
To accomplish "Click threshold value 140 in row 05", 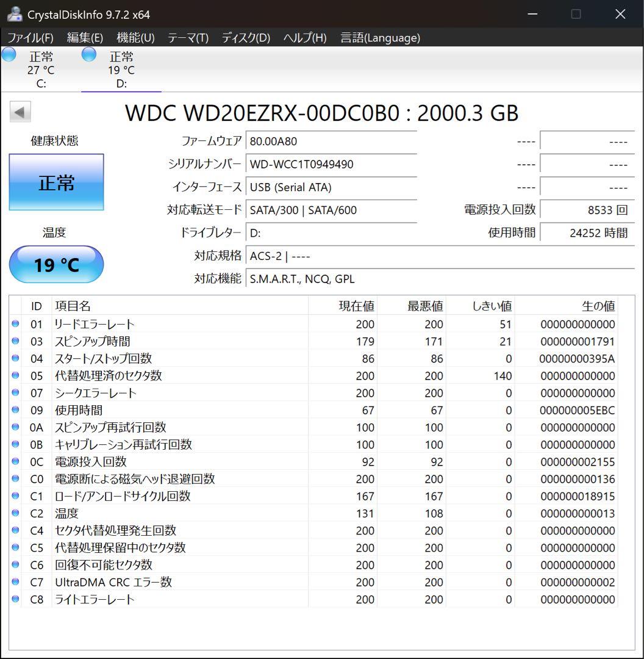I will click(x=503, y=376).
